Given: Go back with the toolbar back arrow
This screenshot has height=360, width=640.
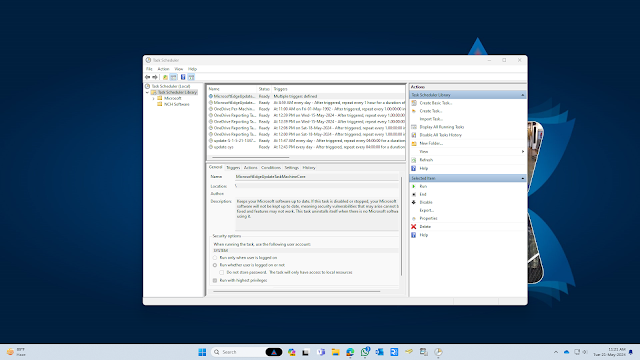Looking at the screenshot, I should pyautogui.click(x=147, y=77).
